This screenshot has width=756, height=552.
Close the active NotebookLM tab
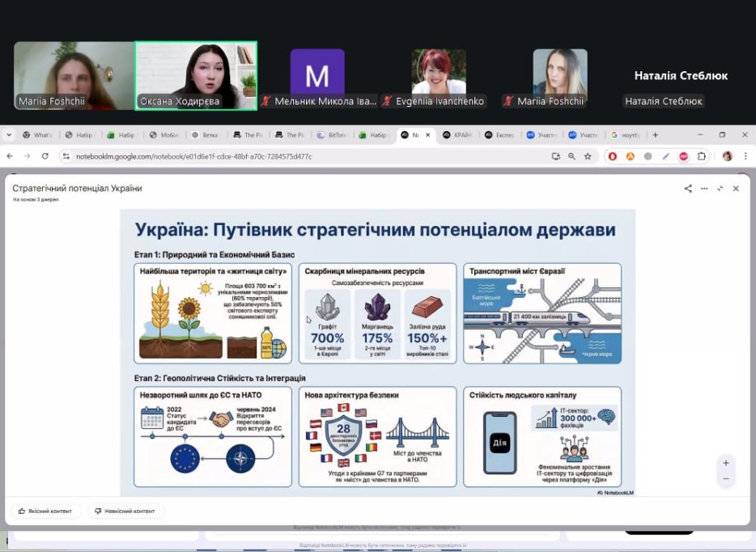pos(427,135)
